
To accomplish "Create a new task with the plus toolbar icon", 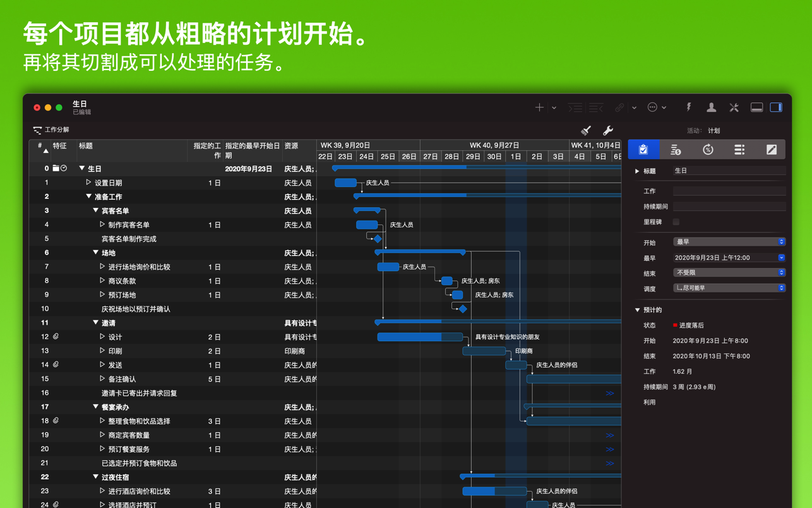I will pyautogui.click(x=539, y=107).
